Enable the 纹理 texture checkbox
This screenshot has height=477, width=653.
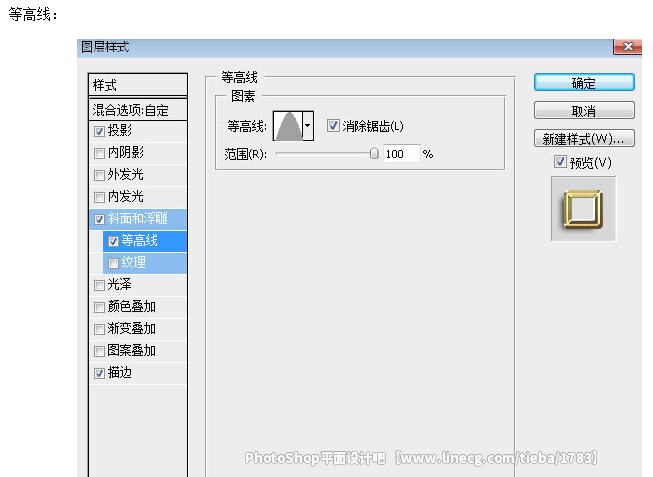click(113, 263)
